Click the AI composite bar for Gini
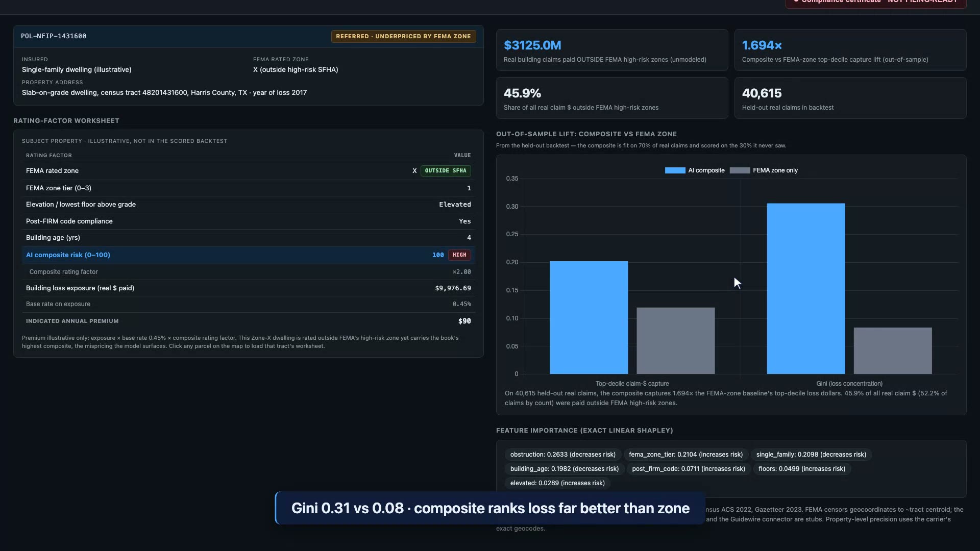 [x=806, y=289]
